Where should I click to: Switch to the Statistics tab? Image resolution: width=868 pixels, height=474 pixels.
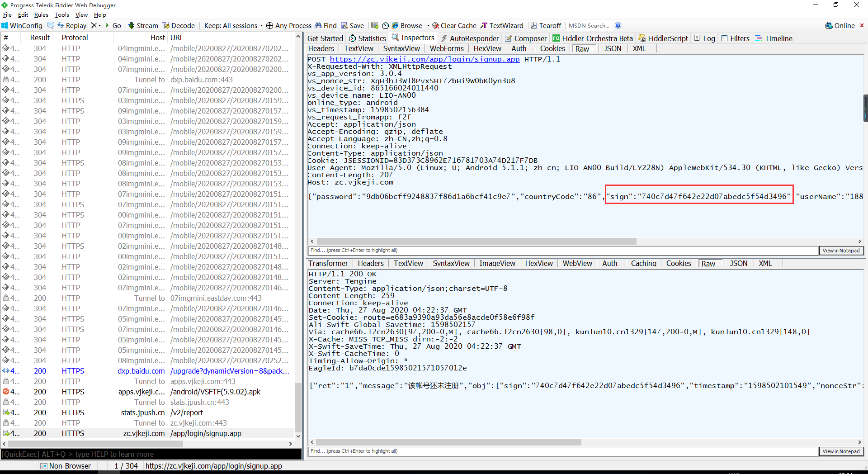tap(368, 38)
